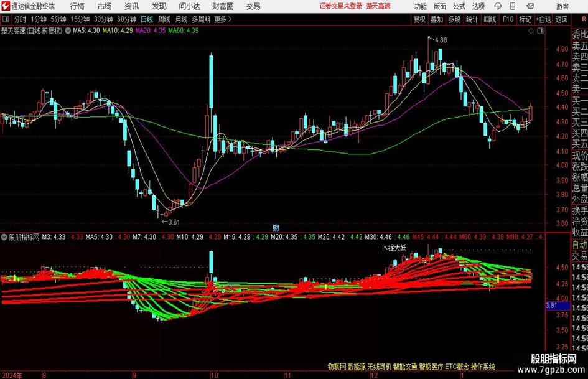Open the 财富圈 menu
The width and height of the screenshot is (588, 379).
point(223,6)
